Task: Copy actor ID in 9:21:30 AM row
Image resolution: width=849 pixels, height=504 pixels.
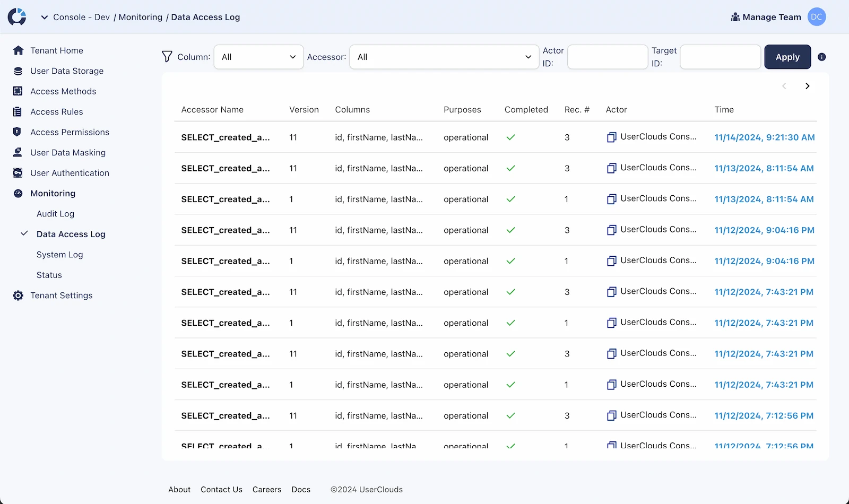Action: point(611,137)
